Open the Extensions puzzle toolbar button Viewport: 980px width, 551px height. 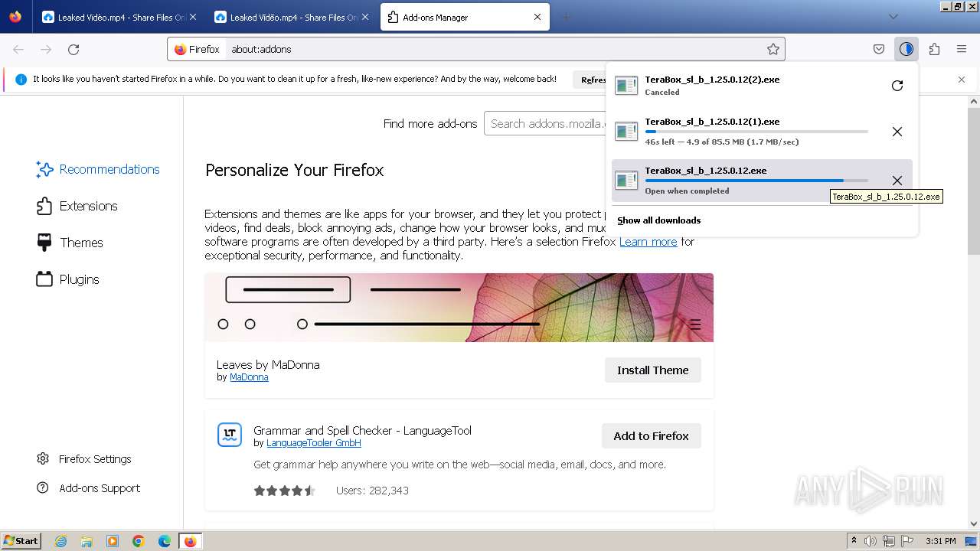[x=934, y=49]
